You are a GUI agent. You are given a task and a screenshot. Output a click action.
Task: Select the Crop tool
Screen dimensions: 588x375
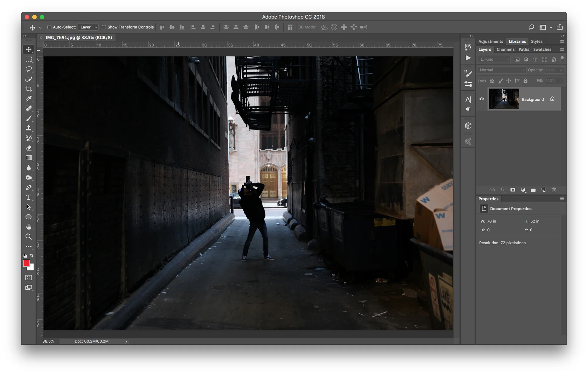(29, 89)
